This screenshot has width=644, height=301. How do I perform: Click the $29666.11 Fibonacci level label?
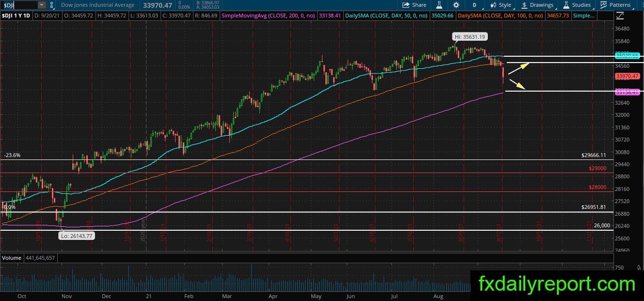(594, 155)
